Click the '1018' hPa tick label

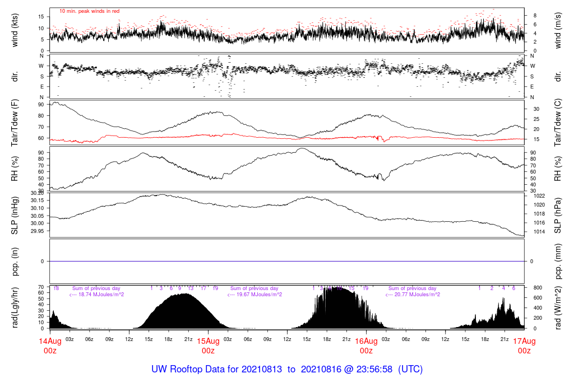[539, 214]
